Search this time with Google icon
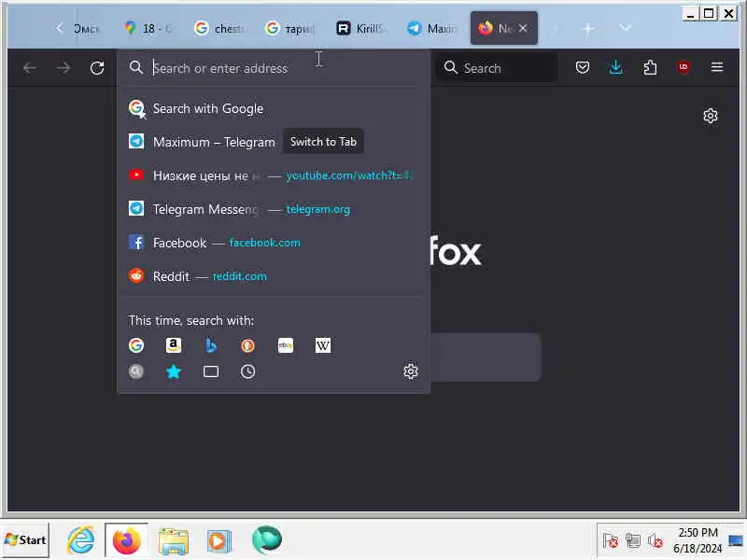Viewport: 747px width, 560px height. coord(136,345)
